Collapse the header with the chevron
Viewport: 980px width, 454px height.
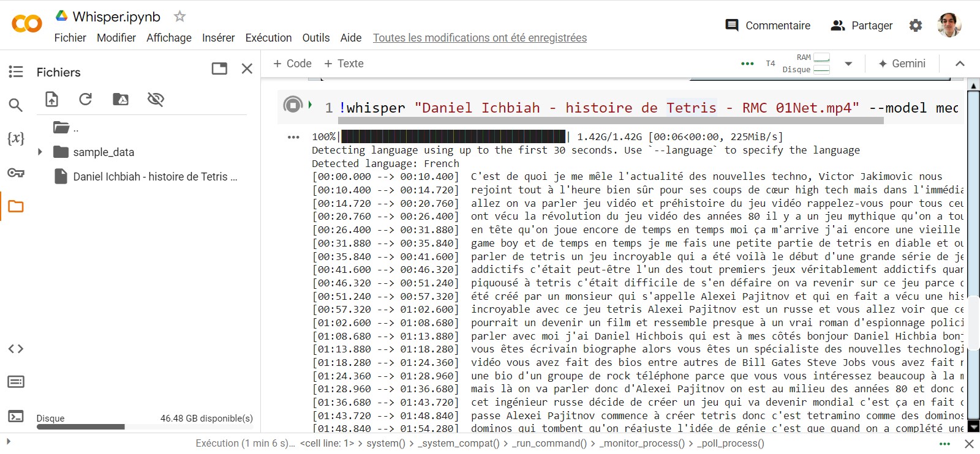[960, 64]
